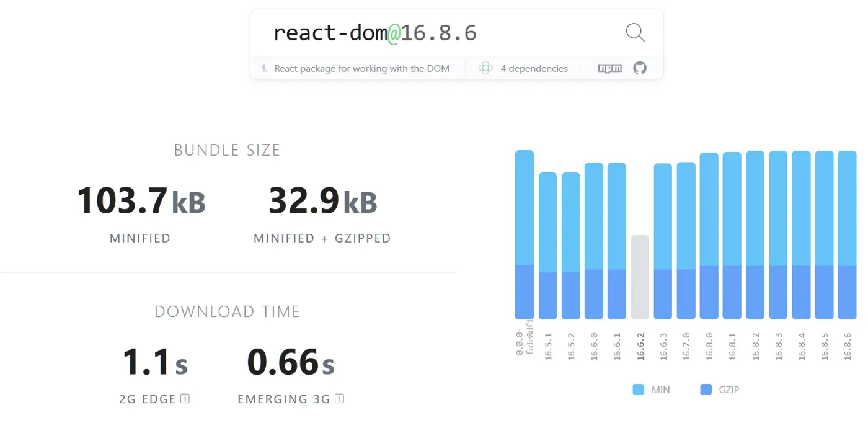Click the DOWNLOAD TIME heading
The height and width of the screenshot is (428, 868).
click(228, 311)
